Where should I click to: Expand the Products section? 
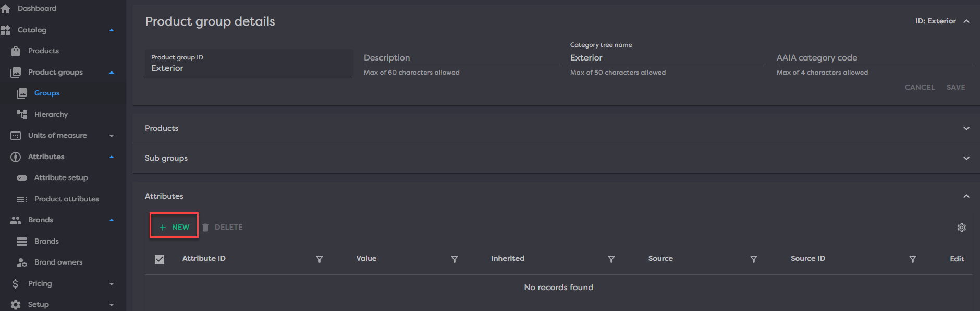click(x=966, y=128)
